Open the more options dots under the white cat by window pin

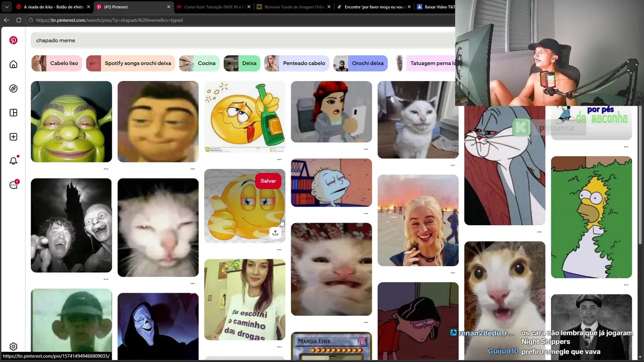[x=452, y=165]
